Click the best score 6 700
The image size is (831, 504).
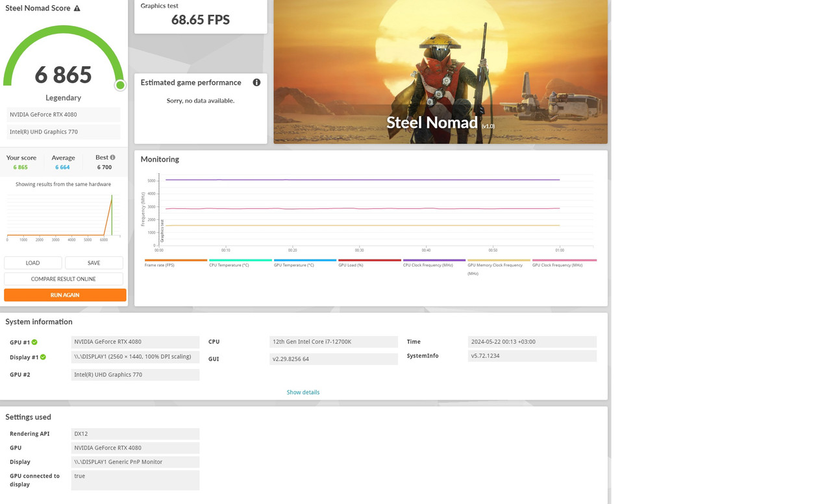point(105,167)
